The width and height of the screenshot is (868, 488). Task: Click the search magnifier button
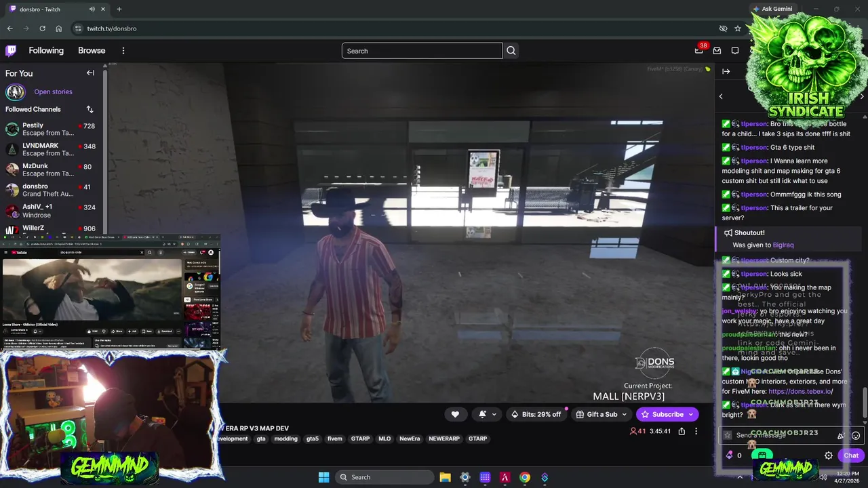(511, 51)
